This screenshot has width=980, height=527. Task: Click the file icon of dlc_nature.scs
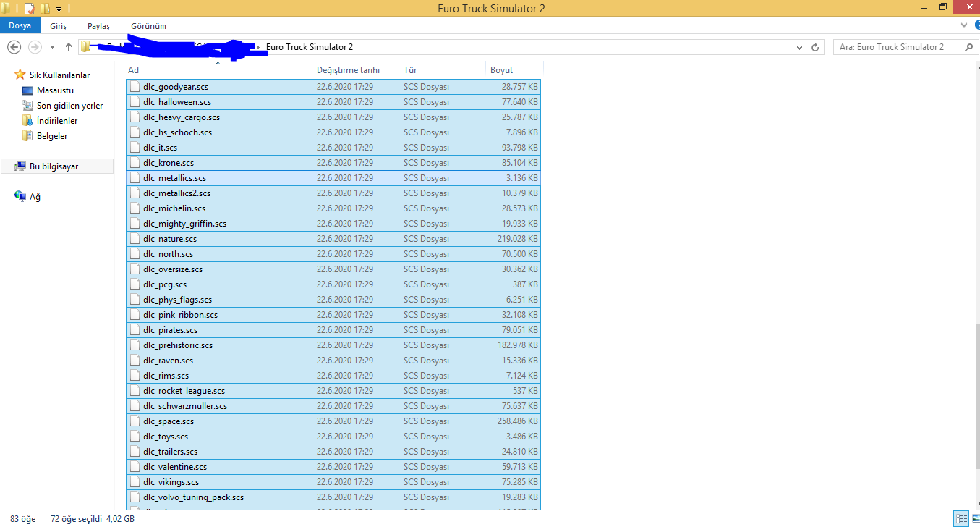click(135, 239)
